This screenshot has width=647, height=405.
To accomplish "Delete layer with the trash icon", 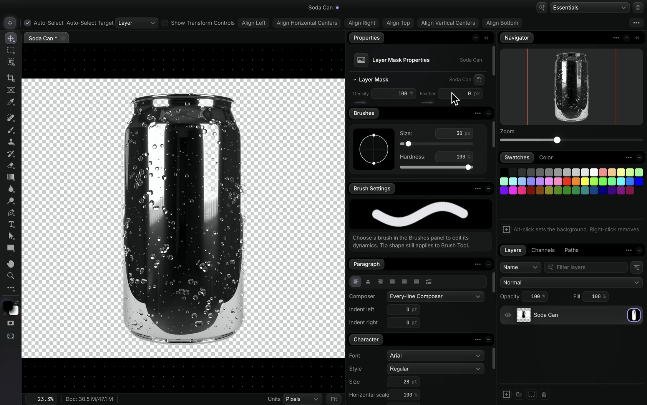I will (x=544, y=395).
